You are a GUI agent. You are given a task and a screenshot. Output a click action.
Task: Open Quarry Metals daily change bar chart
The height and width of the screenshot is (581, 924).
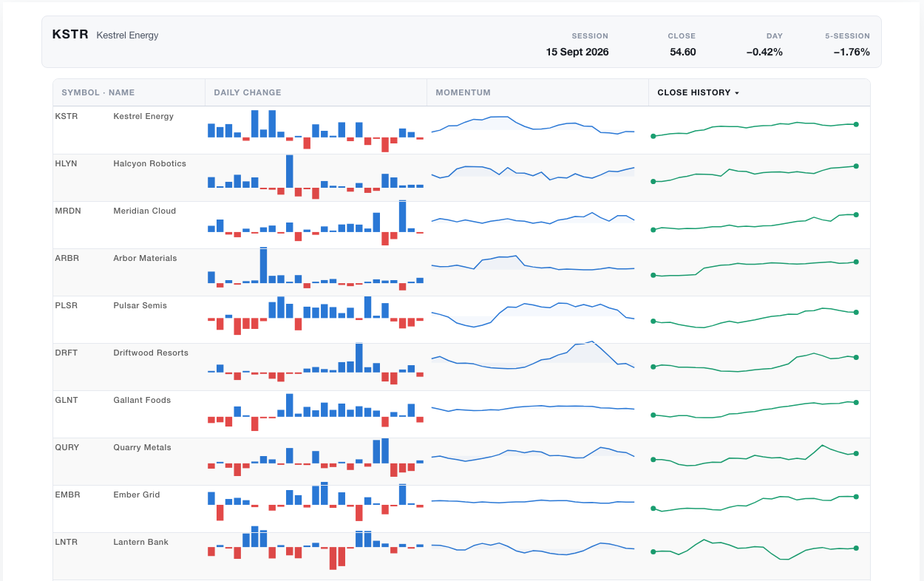(316, 458)
